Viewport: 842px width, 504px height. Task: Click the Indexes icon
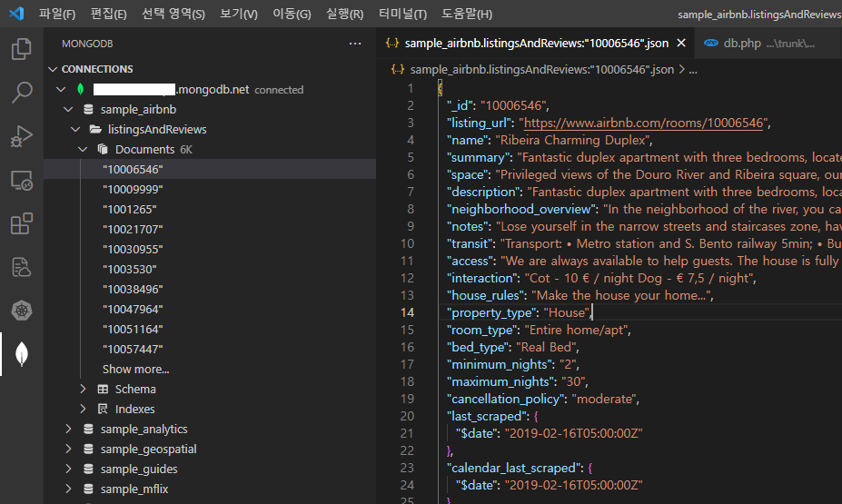tap(103, 409)
